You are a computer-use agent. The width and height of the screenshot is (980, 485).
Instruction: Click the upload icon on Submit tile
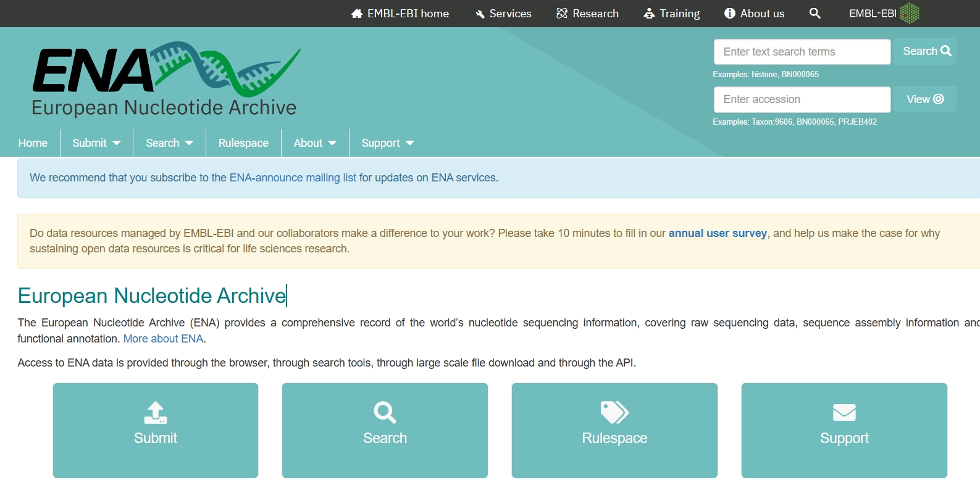click(156, 412)
